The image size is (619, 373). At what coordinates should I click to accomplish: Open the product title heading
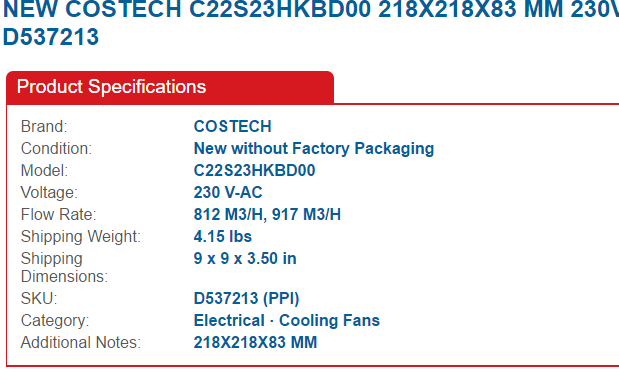tap(311, 22)
